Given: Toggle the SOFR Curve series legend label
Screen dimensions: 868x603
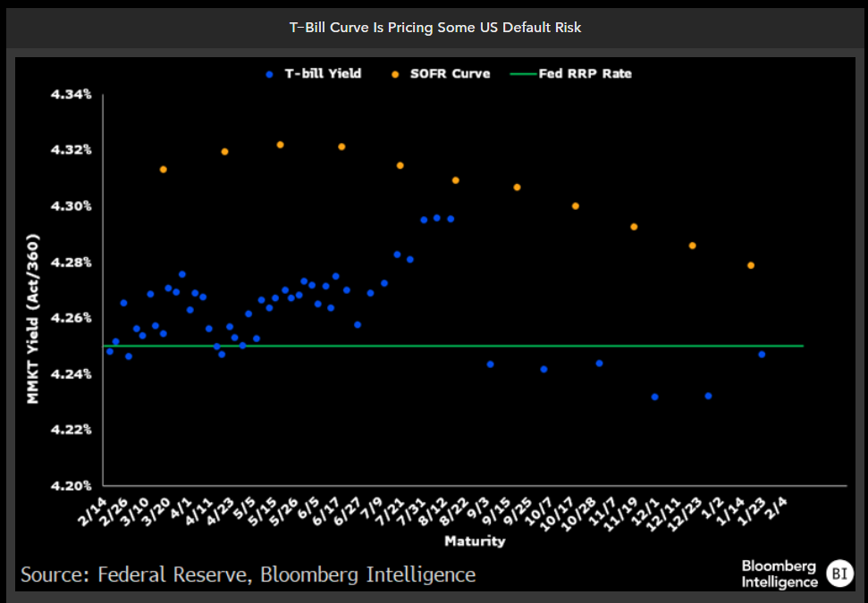Looking at the screenshot, I should point(450,74).
